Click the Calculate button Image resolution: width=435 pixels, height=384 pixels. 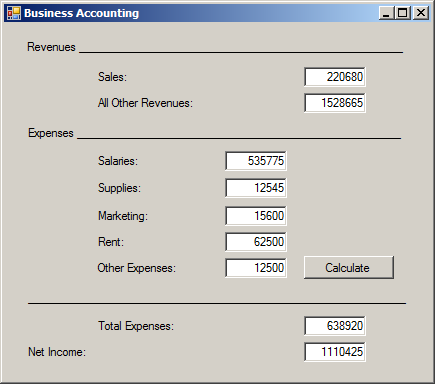[349, 268]
